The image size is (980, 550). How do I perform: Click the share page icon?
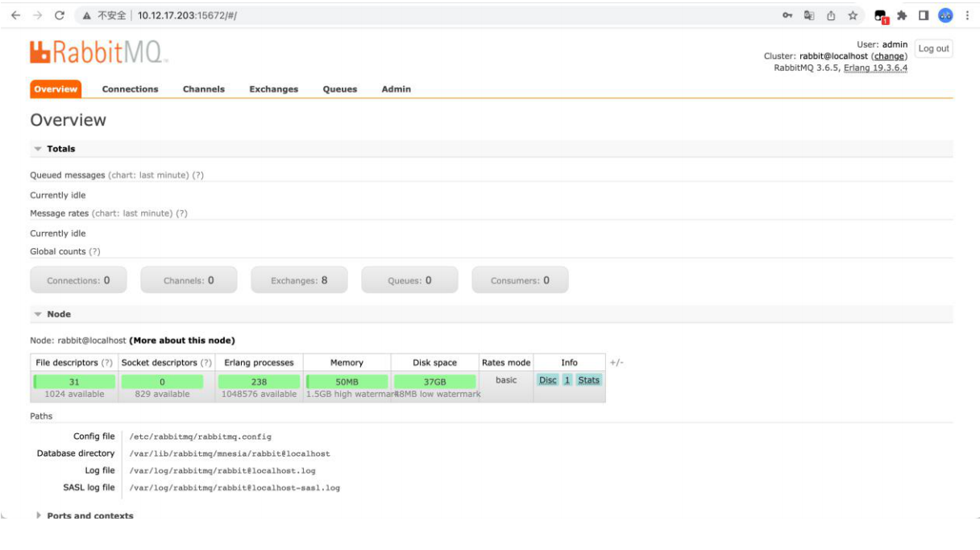pos(831,15)
